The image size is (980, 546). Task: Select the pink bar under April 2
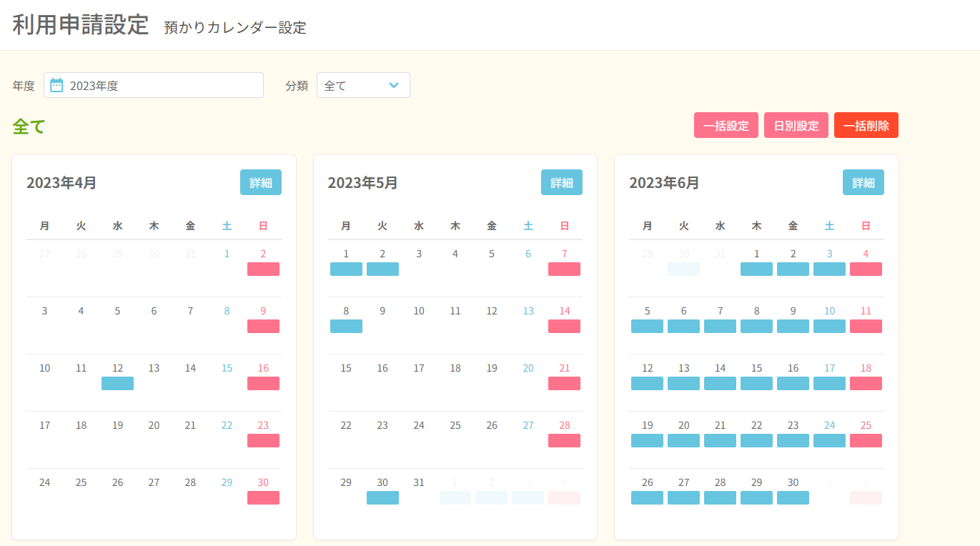click(263, 269)
